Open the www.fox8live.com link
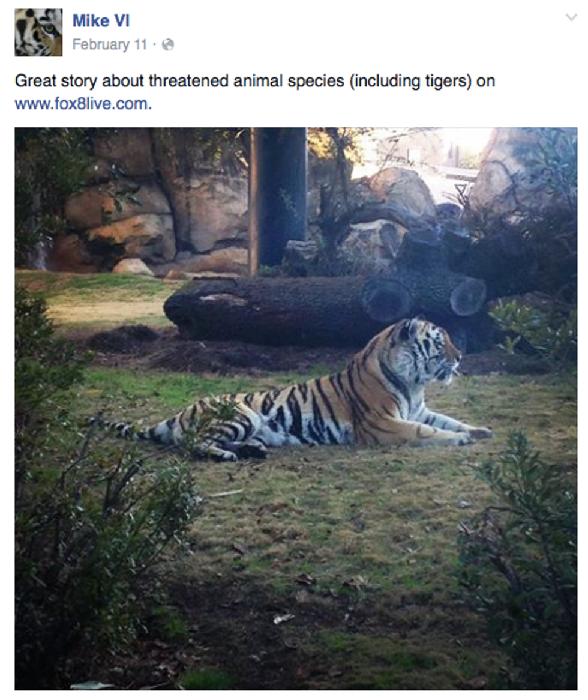588x700 pixels. [x=83, y=104]
